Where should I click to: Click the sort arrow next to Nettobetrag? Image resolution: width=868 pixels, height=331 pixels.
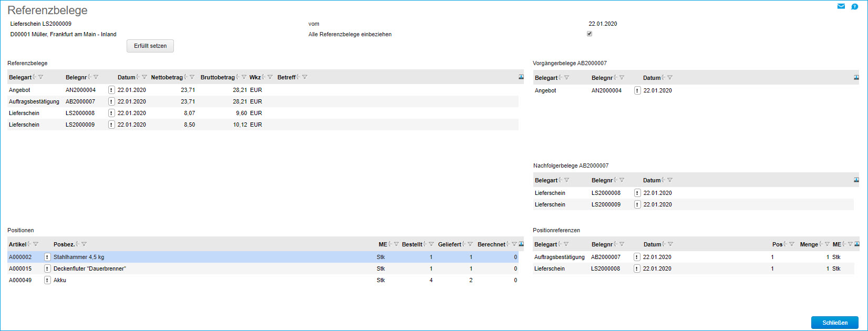click(185, 77)
